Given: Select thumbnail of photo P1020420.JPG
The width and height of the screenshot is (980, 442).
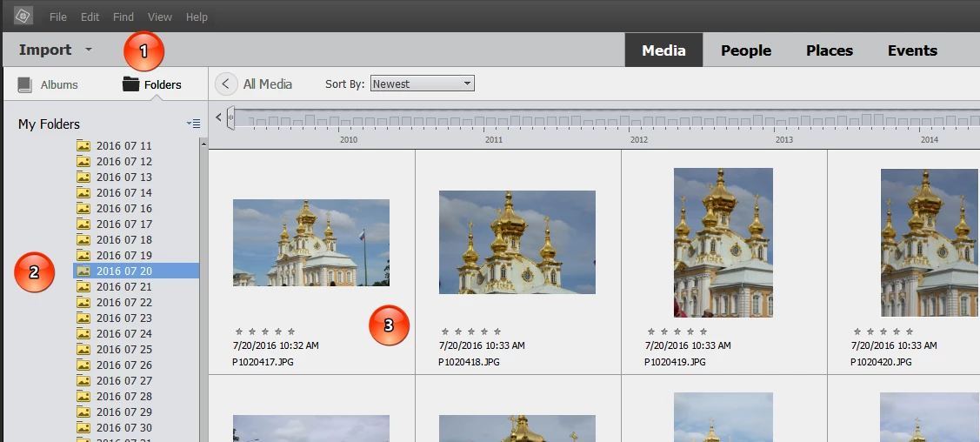Looking at the screenshot, I should tap(930, 243).
